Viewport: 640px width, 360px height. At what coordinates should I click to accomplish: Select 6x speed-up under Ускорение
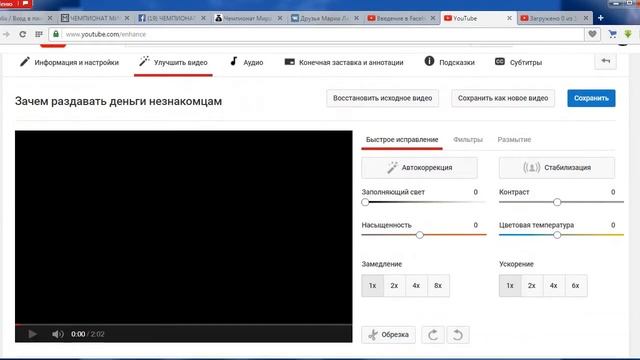coord(576,286)
